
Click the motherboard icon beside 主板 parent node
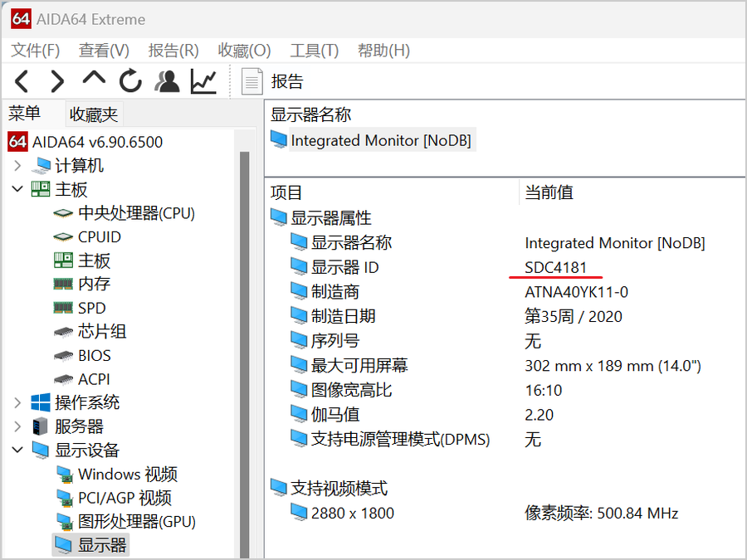[x=41, y=189]
